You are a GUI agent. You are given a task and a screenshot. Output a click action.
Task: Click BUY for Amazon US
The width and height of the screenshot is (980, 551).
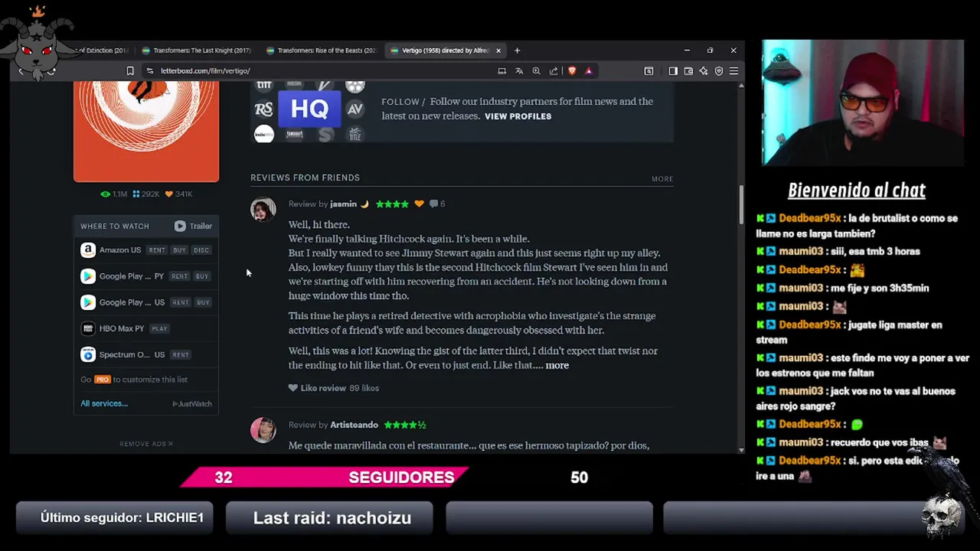(179, 250)
